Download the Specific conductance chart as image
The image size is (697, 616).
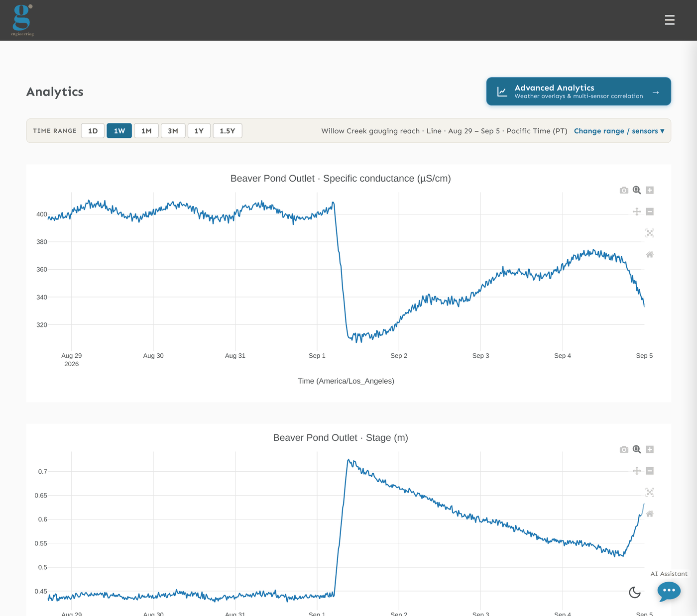click(x=624, y=190)
